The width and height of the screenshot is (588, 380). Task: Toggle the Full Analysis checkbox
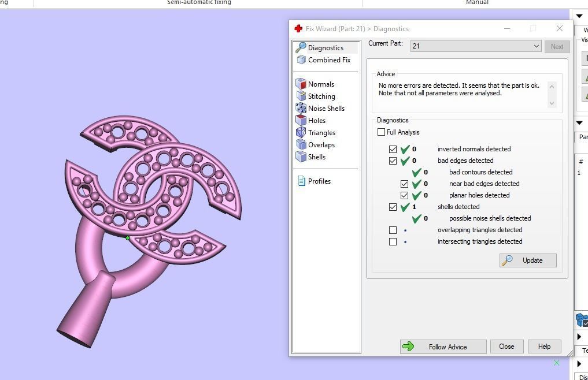[x=382, y=132]
